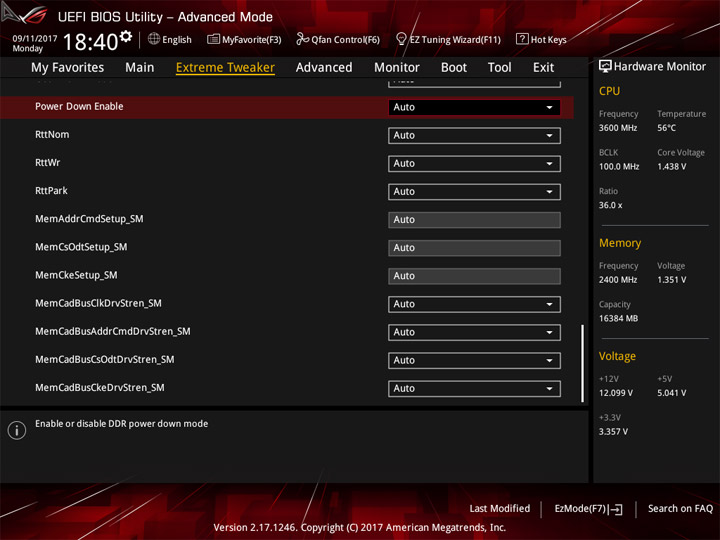Image resolution: width=720 pixels, height=540 pixels.
Task: Expand the RttPark dropdown
Action: click(x=474, y=191)
